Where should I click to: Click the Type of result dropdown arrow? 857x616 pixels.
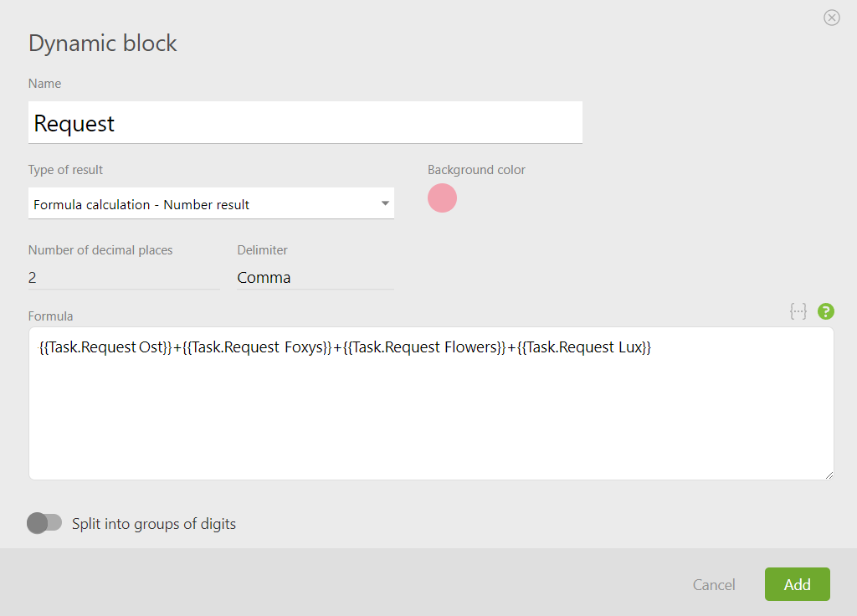385,203
